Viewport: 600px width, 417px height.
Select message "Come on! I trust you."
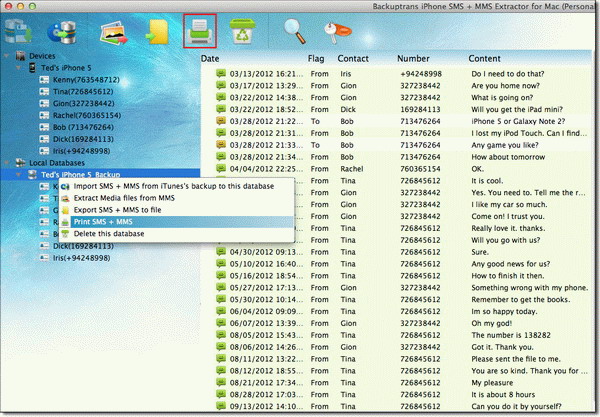pyautogui.click(x=507, y=216)
